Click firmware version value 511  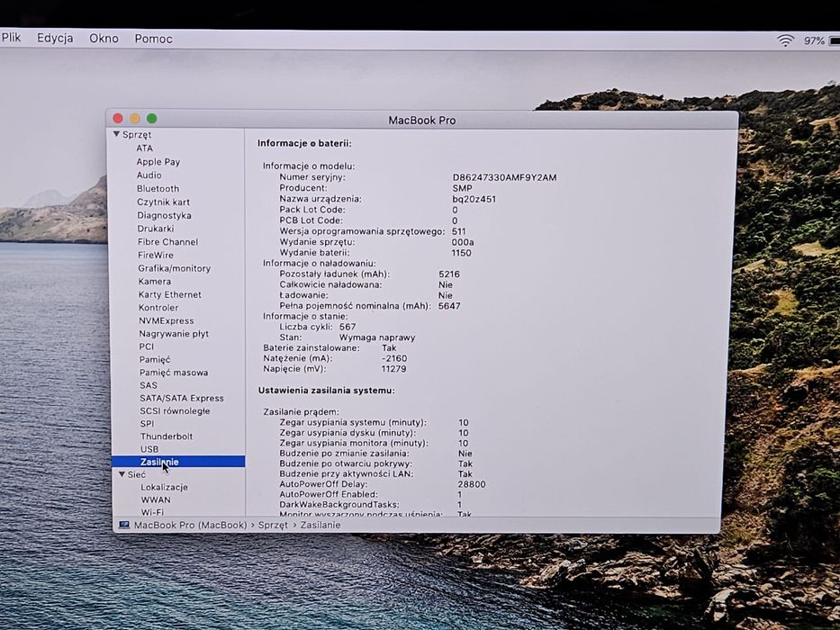point(458,231)
